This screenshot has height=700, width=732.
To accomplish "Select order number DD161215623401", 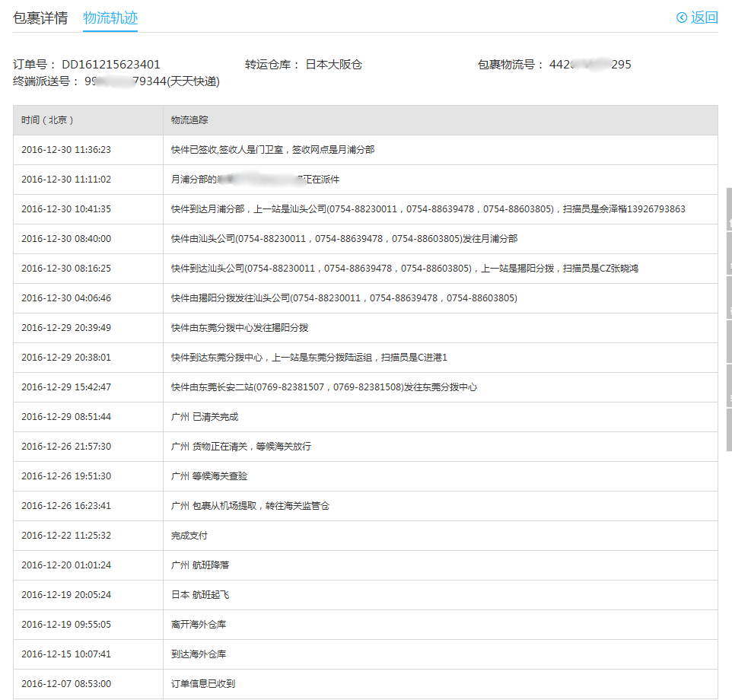I will point(111,65).
